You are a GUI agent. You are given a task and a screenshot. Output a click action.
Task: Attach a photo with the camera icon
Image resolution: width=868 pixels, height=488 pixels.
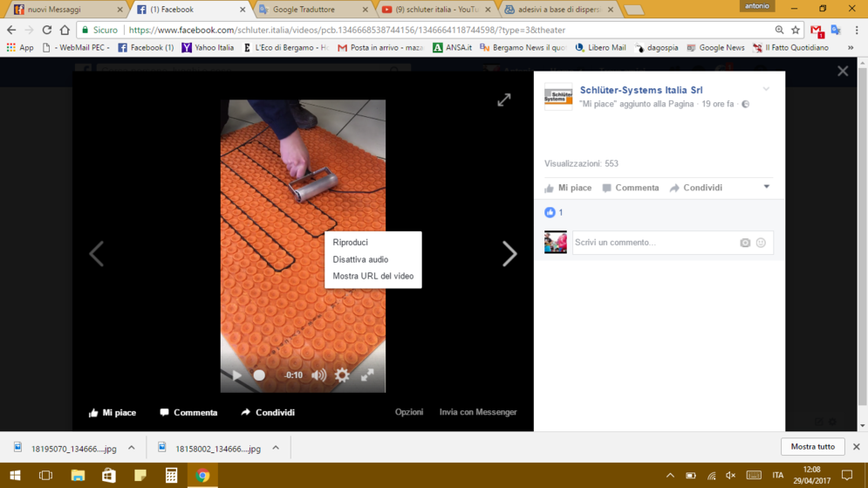click(745, 243)
